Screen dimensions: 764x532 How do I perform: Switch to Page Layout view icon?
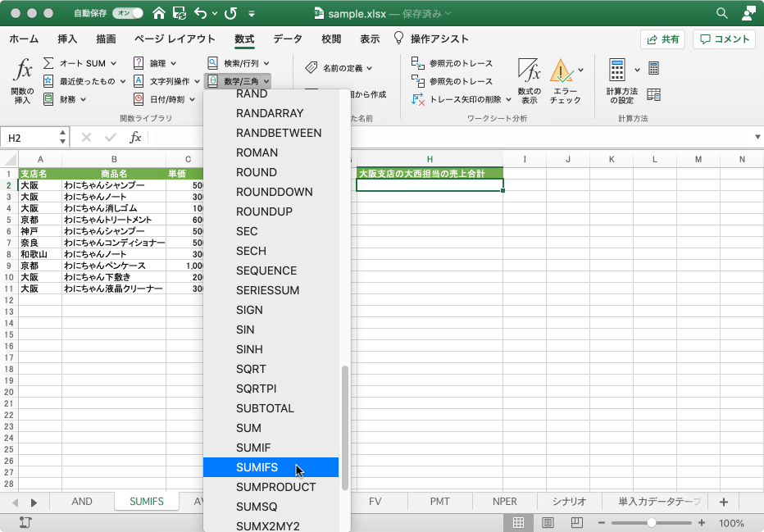pos(548,523)
